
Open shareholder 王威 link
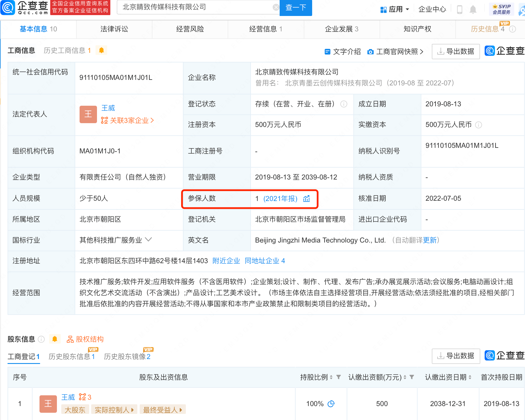[68, 397]
